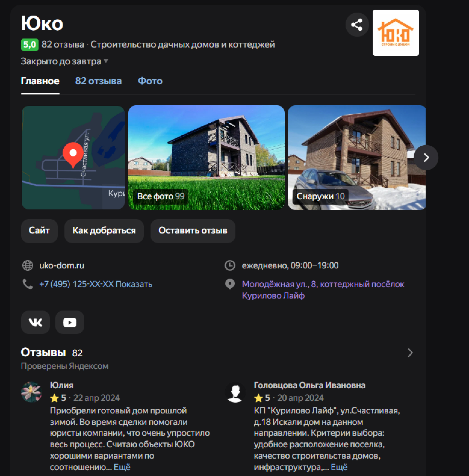This screenshot has height=476, width=469.
Task: Show next photos with the carousel arrow
Action: 426,157
